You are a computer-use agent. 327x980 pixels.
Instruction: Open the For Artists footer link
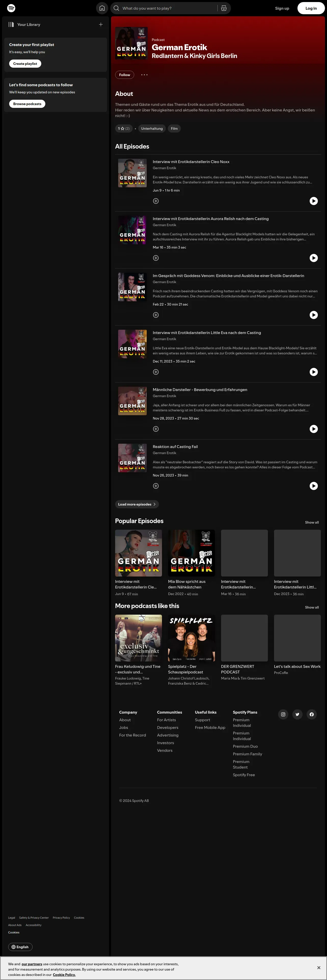pyautogui.click(x=166, y=720)
